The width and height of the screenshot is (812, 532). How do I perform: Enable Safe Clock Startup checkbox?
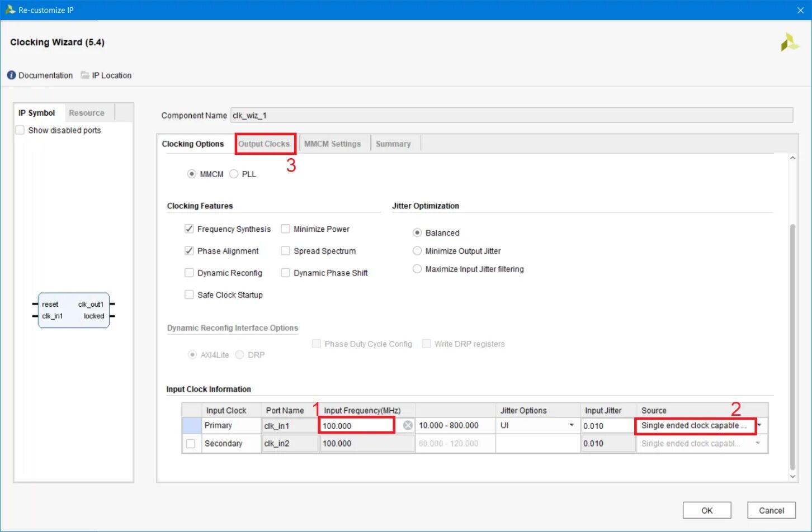(x=189, y=294)
